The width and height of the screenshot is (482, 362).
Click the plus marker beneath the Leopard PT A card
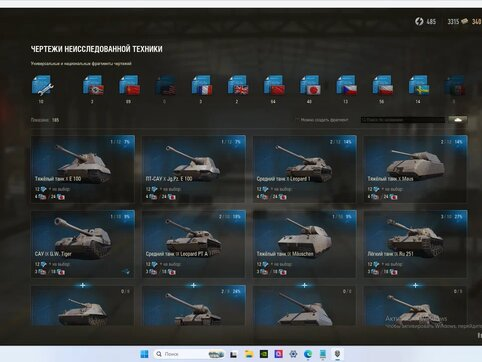click(193, 285)
